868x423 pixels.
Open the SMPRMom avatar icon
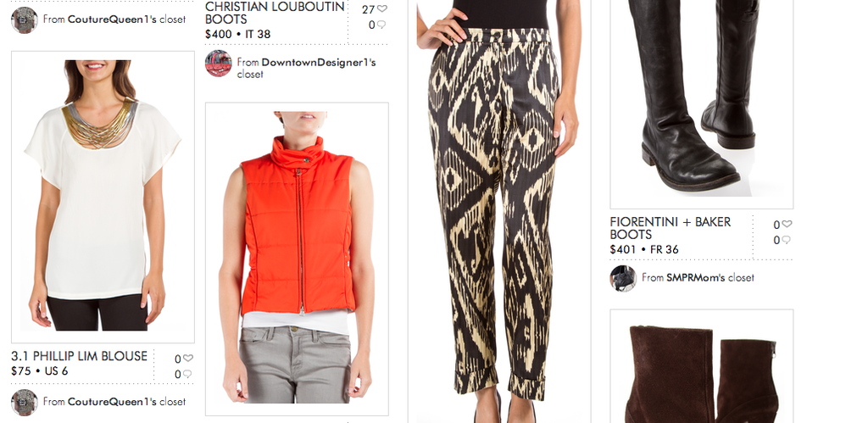click(623, 279)
